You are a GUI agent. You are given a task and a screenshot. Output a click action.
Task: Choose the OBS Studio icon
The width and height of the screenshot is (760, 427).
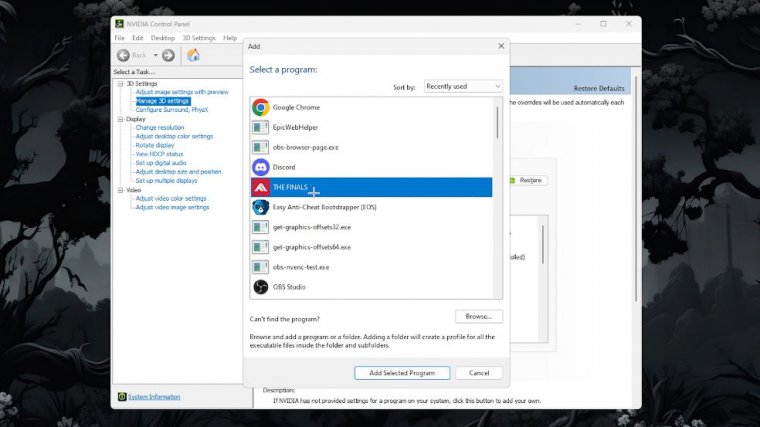[260, 287]
